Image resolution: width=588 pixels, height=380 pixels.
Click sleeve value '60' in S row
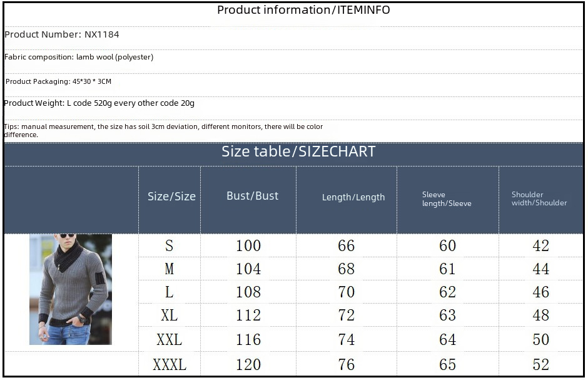click(448, 246)
